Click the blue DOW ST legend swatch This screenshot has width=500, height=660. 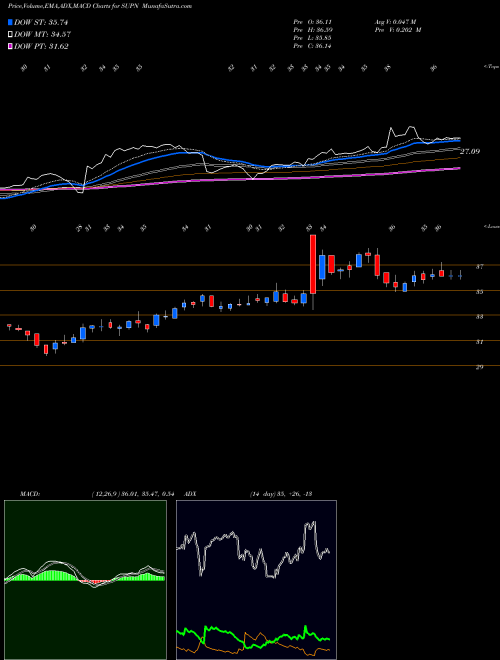tap(10, 22)
